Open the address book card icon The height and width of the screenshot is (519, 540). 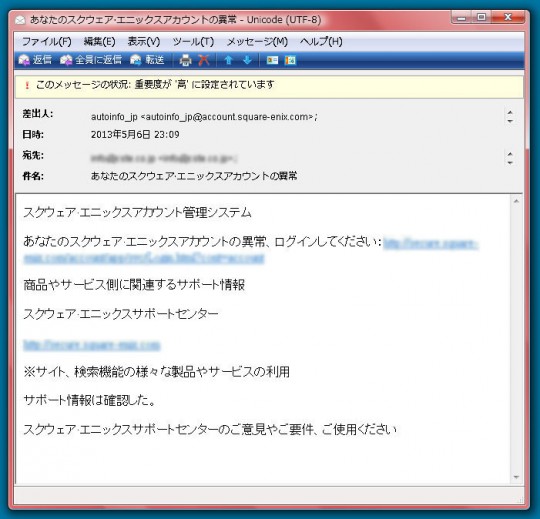pos(272,60)
